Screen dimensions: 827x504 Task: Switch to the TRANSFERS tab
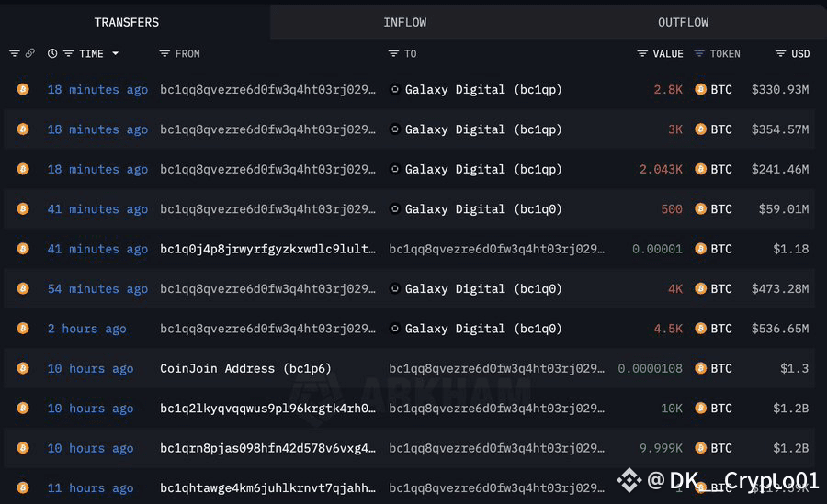pos(127,22)
